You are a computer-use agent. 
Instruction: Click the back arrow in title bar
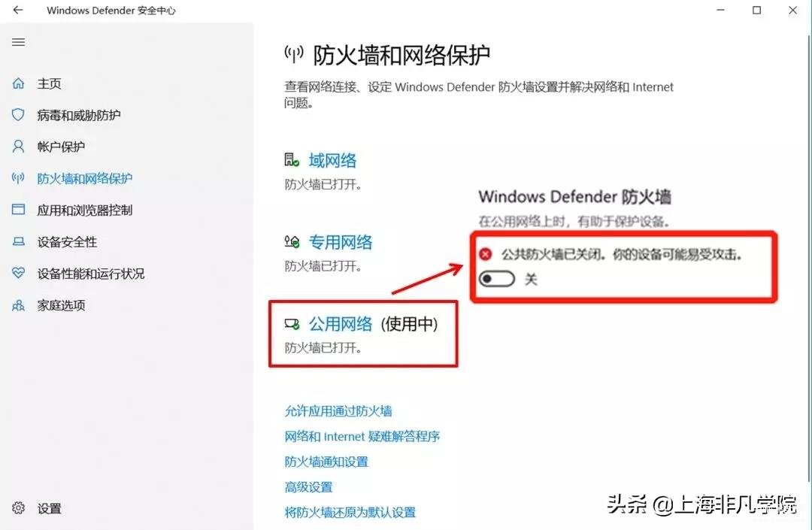pyautogui.click(x=18, y=10)
